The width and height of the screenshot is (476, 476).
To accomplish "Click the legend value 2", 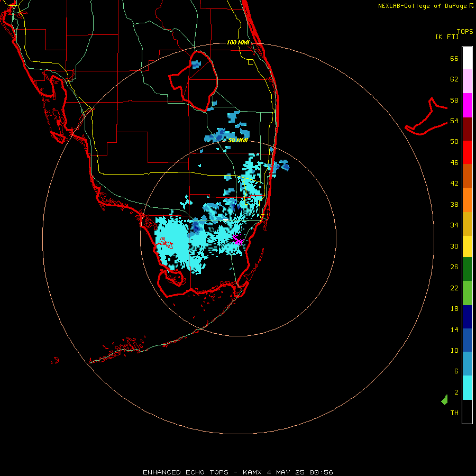I will pyautogui.click(x=456, y=392).
